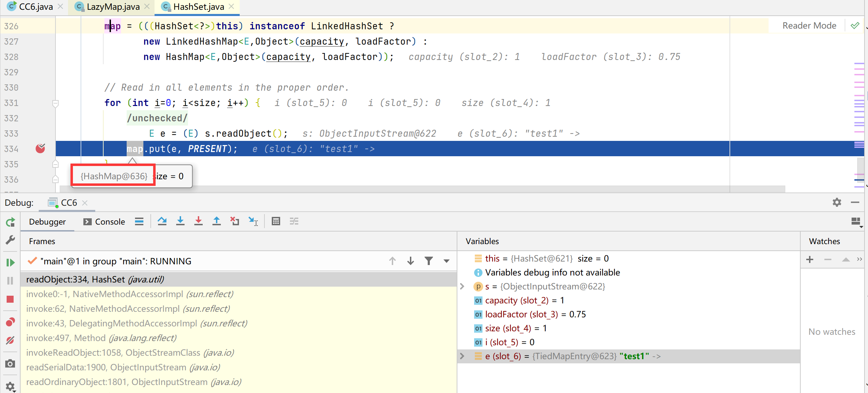868x393 pixels.
Task: Close the HashSet.java editor tab
Action: [x=231, y=7]
